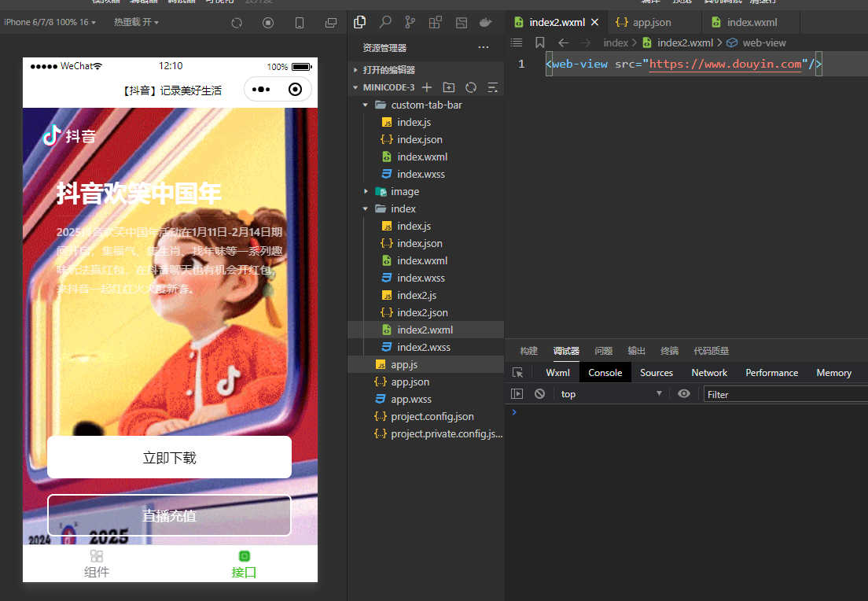Click the save layout icon in activity bar
This screenshot has width=868, height=601.
pos(461,23)
